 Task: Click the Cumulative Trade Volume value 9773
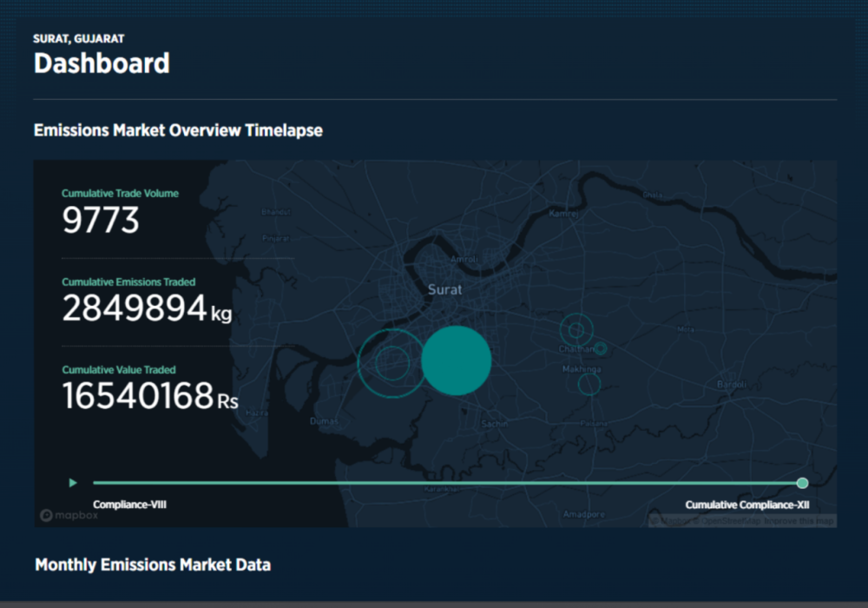pyautogui.click(x=101, y=221)
